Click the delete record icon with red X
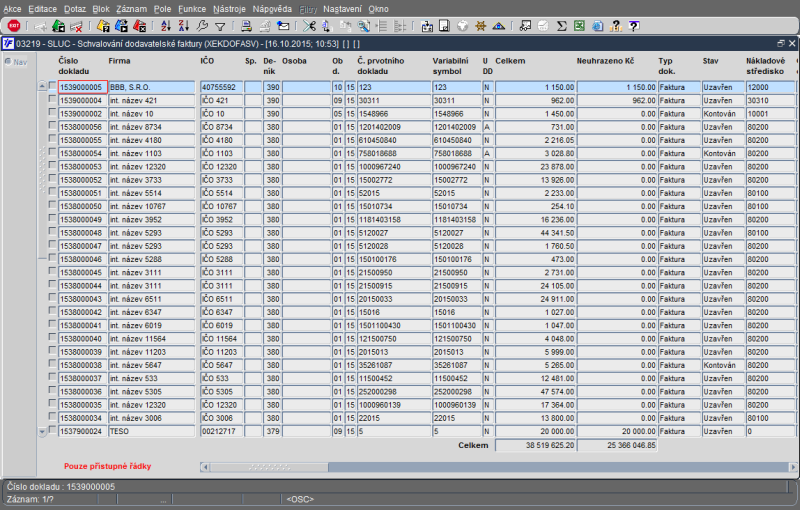800x510 pixels. (77, 26)
